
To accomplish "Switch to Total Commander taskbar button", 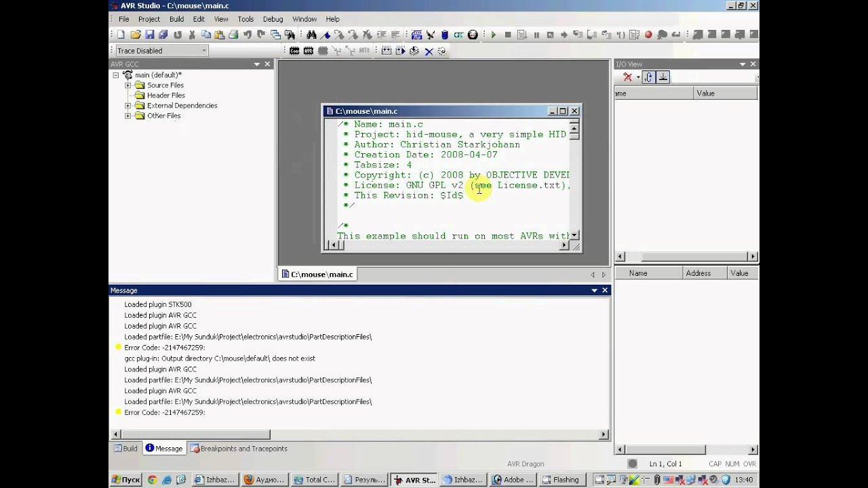I will coord(314,480).
